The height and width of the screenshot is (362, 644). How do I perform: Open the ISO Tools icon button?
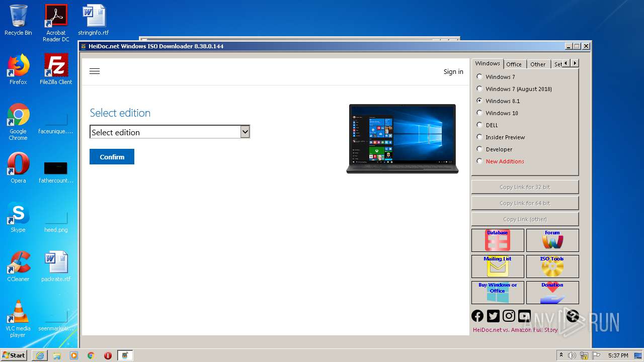pos(552,266)
